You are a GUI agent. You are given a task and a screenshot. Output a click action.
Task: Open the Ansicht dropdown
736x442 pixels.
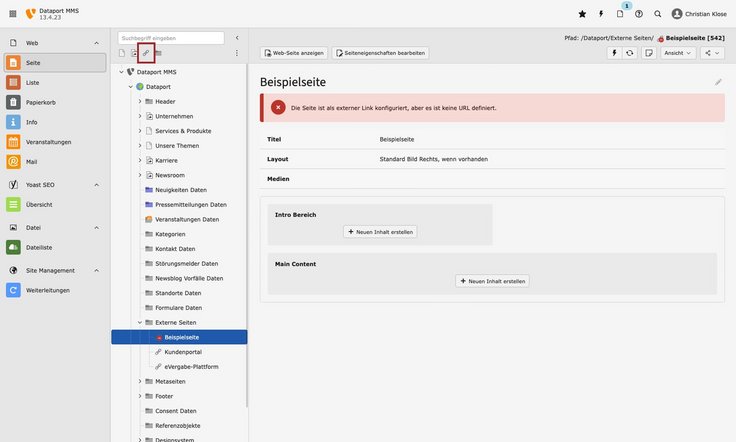tap(677, 53)
